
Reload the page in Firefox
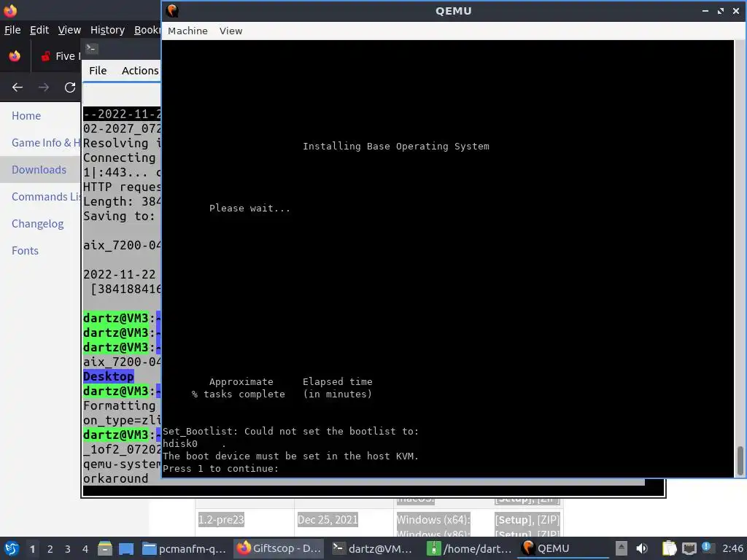(70, 87)
